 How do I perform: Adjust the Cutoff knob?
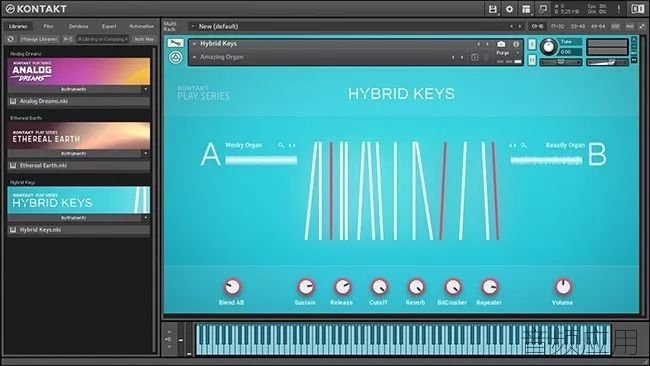pyautogui.click(x=379, y=287)
